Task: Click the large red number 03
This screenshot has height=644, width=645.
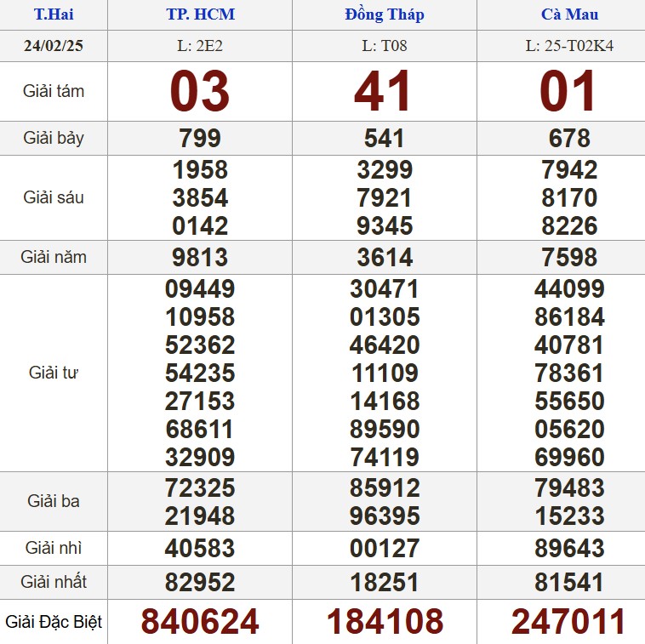Action: [x=200, y=92]
